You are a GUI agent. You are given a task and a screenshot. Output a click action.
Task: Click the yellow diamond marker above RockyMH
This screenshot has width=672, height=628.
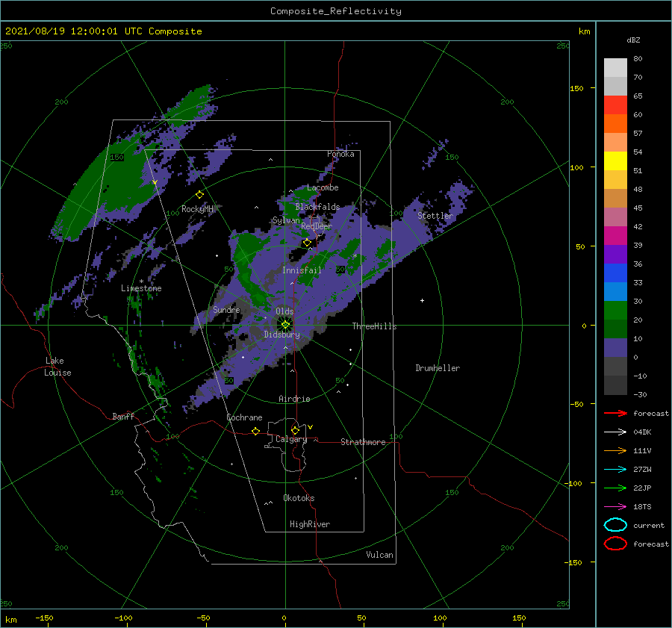click(x=199, y=195)
